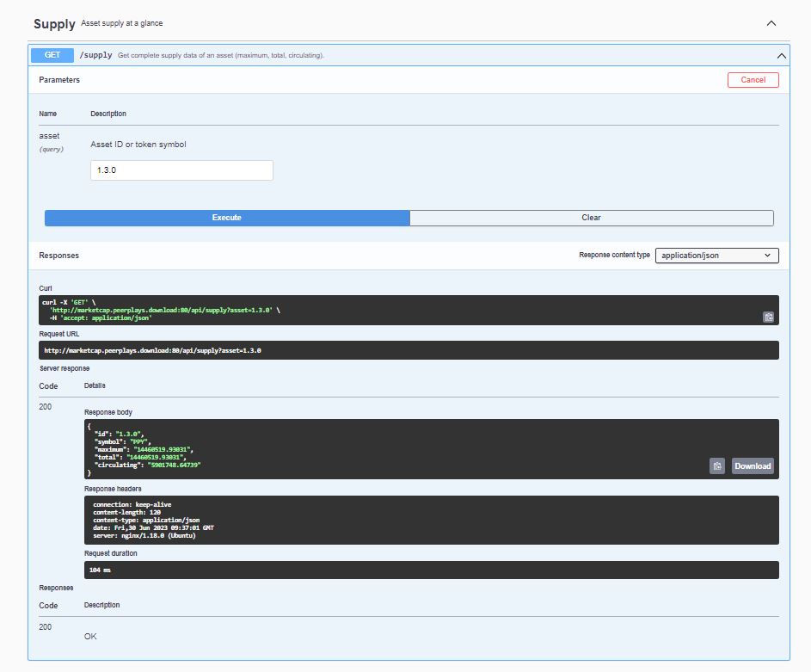Collapse the GET /supply operation arrow
This screenshot has width=811, height=672.
781,55
